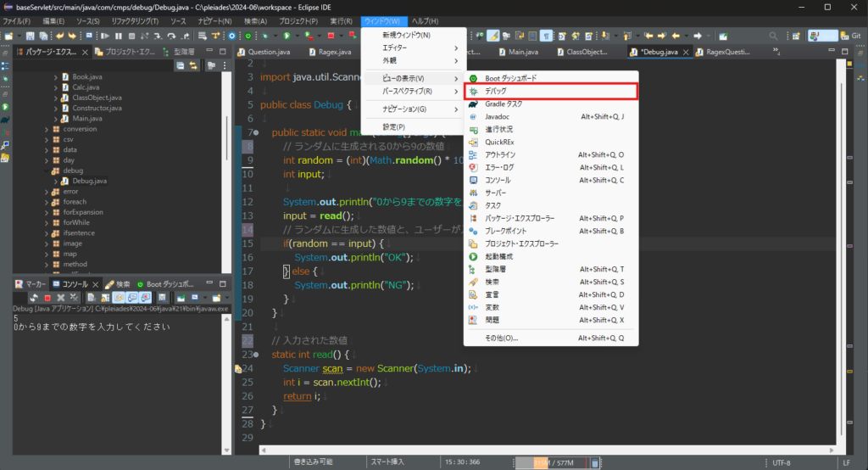Close the Debug.java editor tab
This screenshot has height=470, width=868.
[x=685, y=52]
